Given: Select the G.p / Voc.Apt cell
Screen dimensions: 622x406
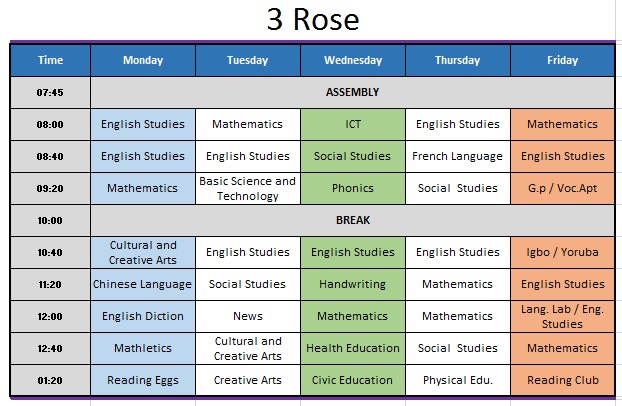Looking at the screenshot, I should 562,188.
